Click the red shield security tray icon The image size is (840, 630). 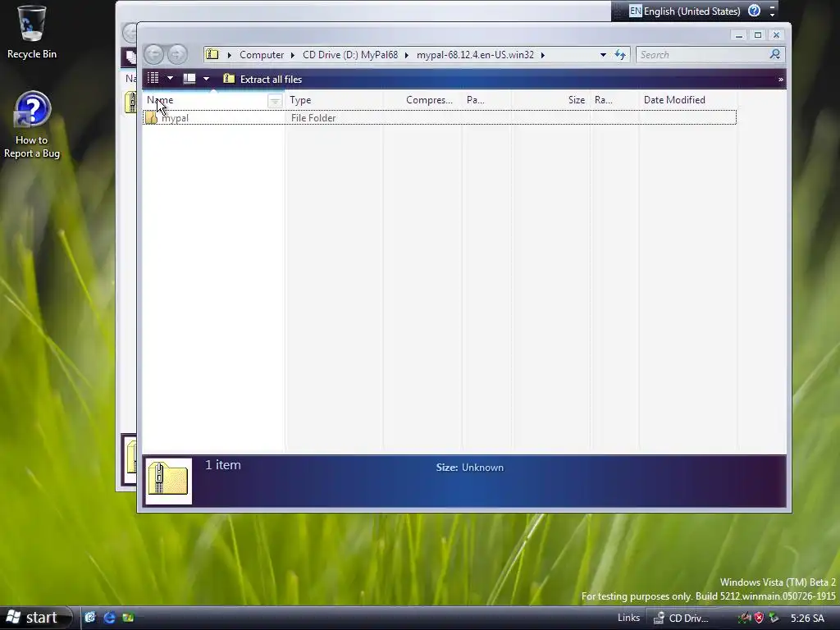pyautogui.click(x=759, y=618)
